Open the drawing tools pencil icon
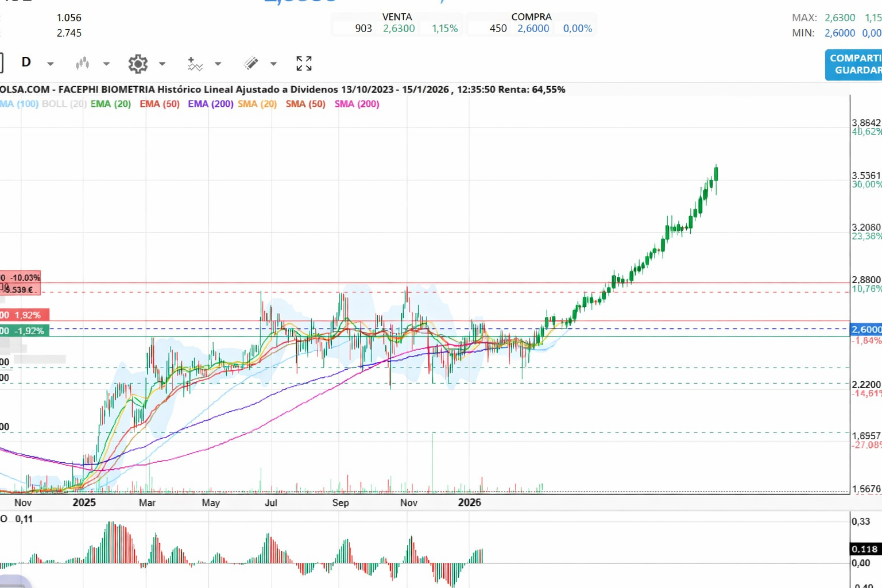Viewport: 882px width, 588px height. [x=250, y=64]
